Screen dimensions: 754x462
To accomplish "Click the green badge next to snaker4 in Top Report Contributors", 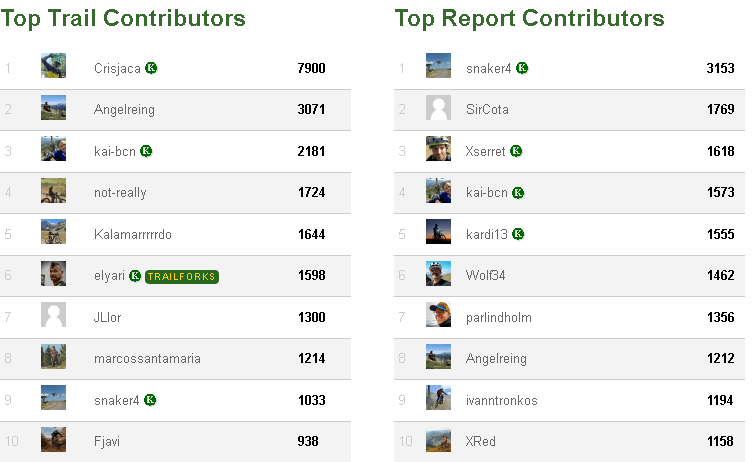I will coord(522,68).
